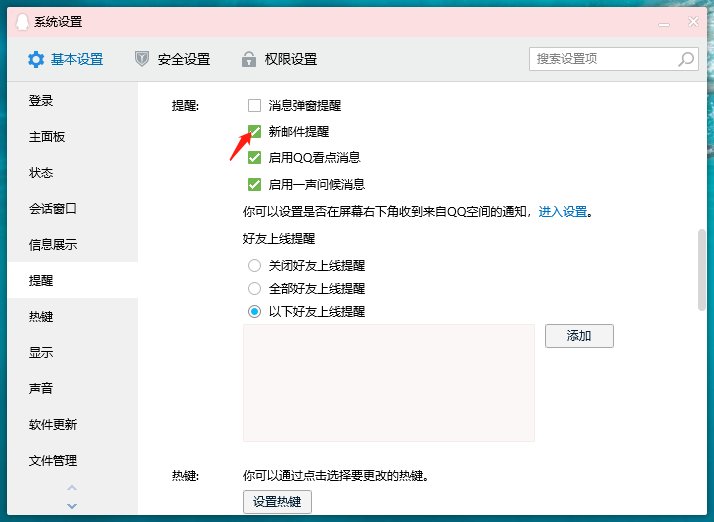Switch to 权限设置 tab
Screen dimensions: 714x522
tap(280, 59)
